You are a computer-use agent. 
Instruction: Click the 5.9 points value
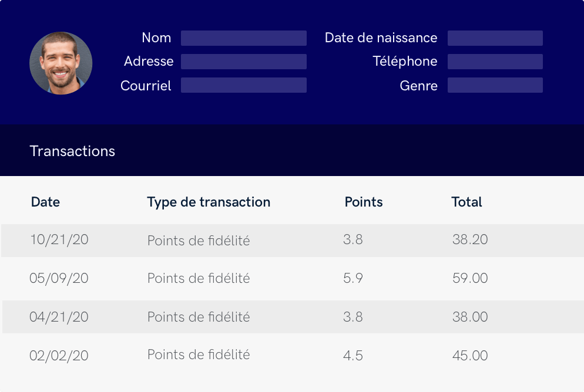(x=353, y=278)
